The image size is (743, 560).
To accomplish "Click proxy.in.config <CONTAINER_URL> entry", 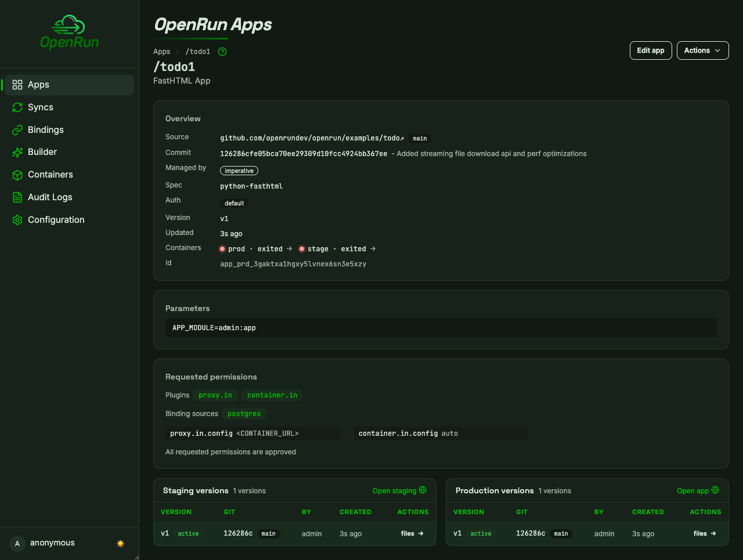I will pos(253,433).
